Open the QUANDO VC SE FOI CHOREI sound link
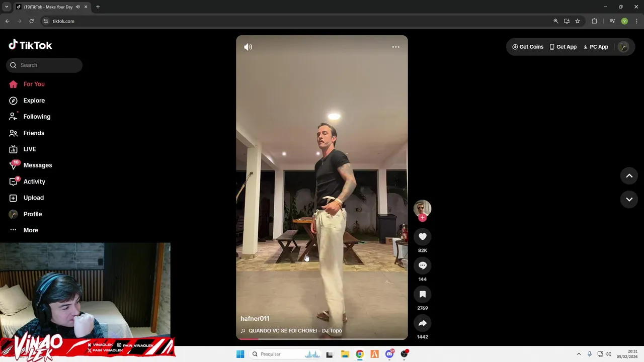The width and height of the screenshot is (644, 362). point(295,330)
